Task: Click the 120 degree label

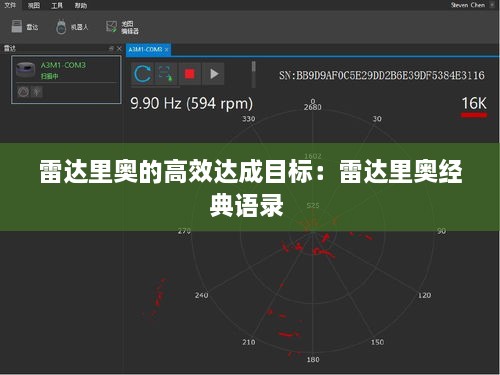Action: point(424,295)
